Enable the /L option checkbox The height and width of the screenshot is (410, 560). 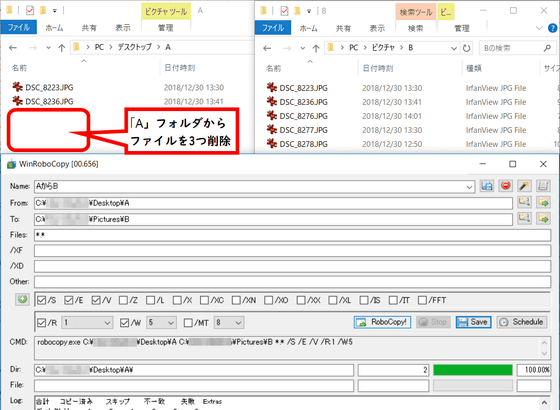150,300
